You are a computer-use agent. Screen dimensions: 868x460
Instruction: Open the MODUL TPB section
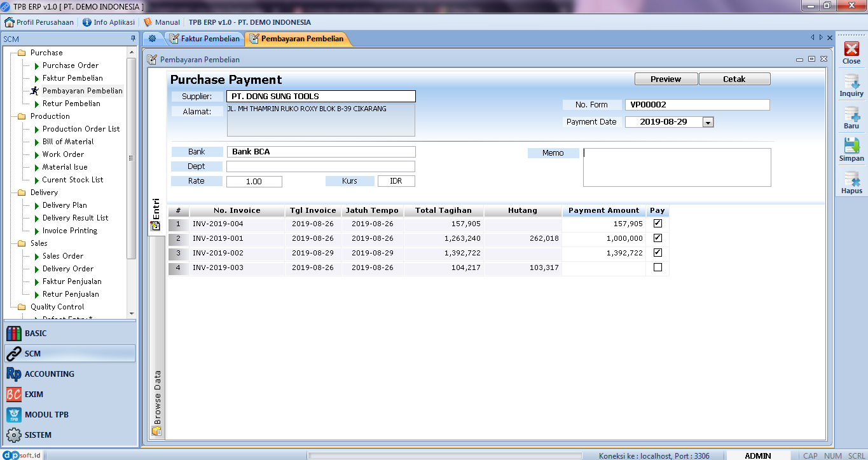tap(46, 415)
